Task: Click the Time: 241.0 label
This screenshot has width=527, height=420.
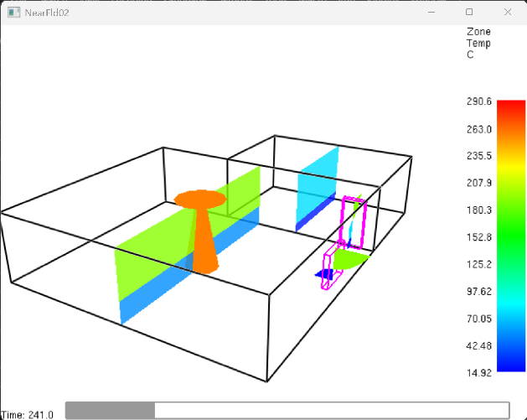Action: click(x=28, y=414)
